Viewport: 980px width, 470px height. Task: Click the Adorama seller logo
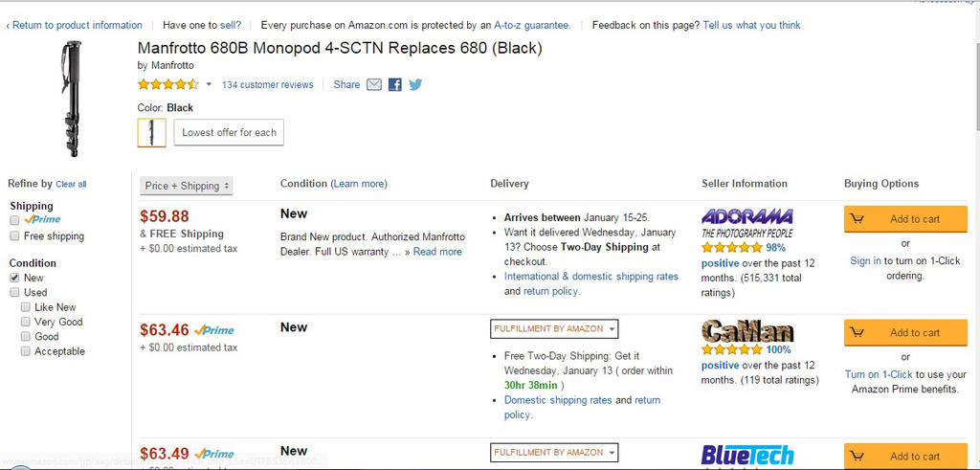(x=746, y=223)
